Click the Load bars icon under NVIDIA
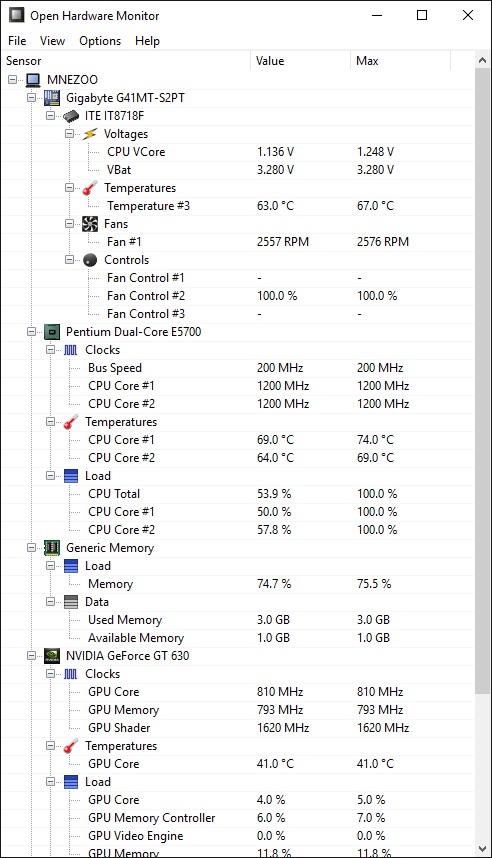 tap(71, 782)
